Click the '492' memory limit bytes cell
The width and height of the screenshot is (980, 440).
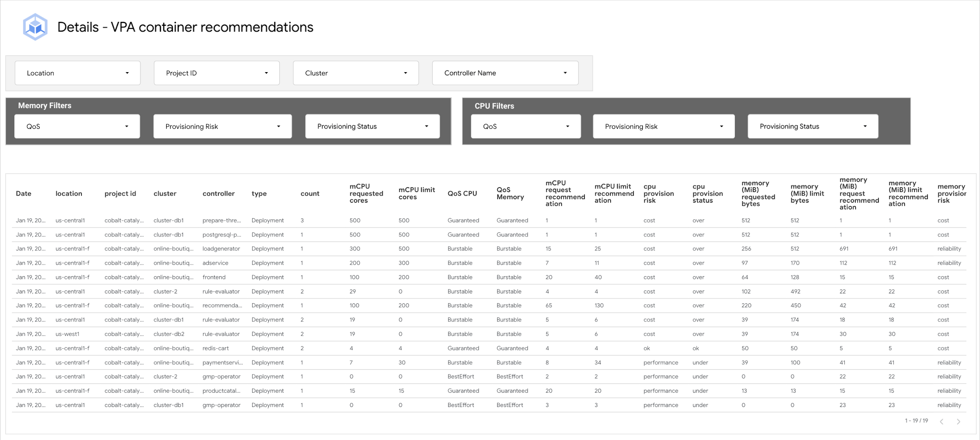click(795, 292)
